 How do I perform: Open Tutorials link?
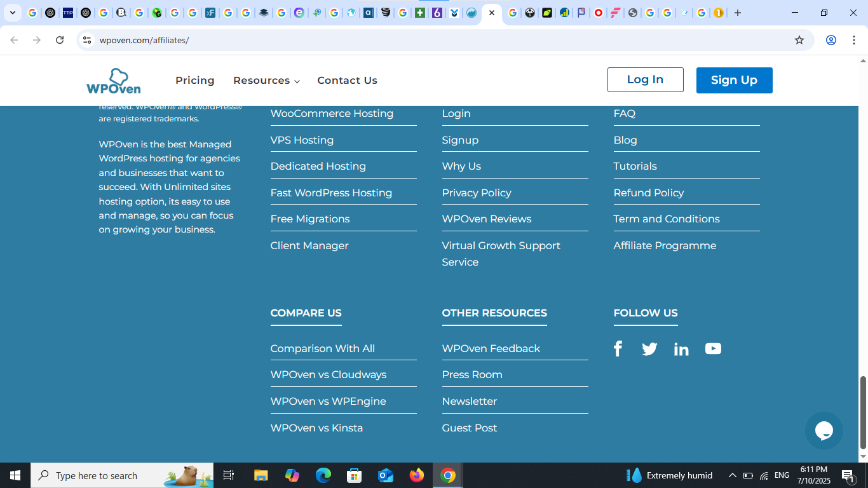635,166
